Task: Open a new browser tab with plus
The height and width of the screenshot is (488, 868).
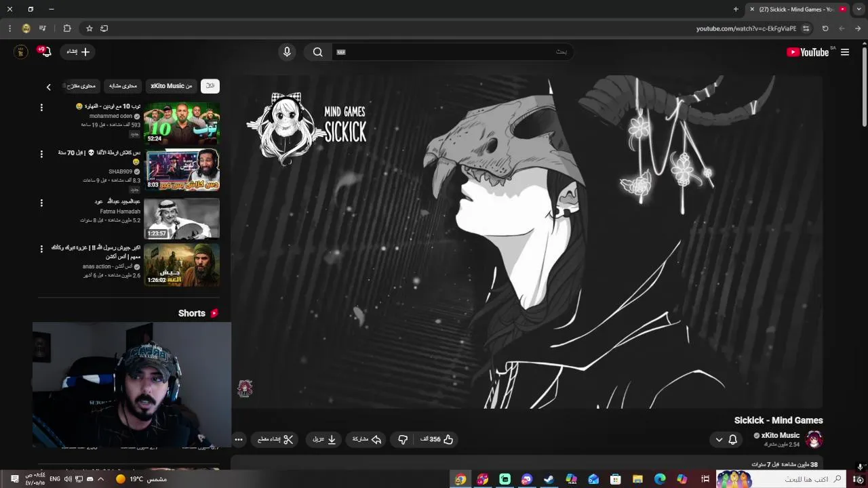Action: click(736, 9)
